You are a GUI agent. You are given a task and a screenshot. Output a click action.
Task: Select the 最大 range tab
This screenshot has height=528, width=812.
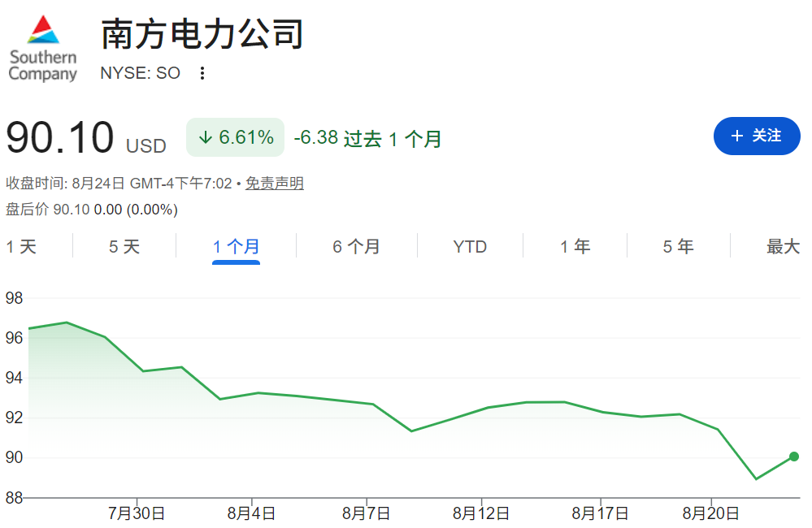tap(783, 246)
